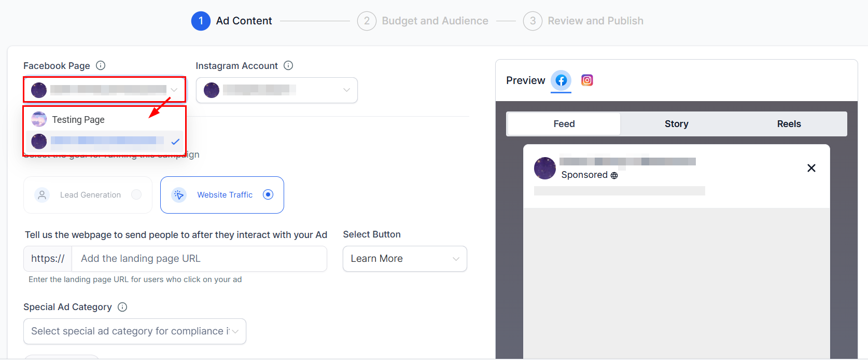Click the Testing Page avatar icon
This screenshot has height=364, width=868.
point(39,119)
